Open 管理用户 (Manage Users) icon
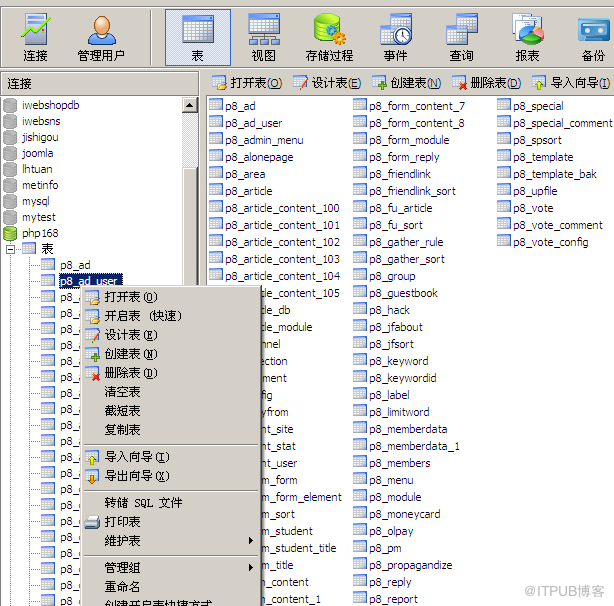 click(101, 38)
